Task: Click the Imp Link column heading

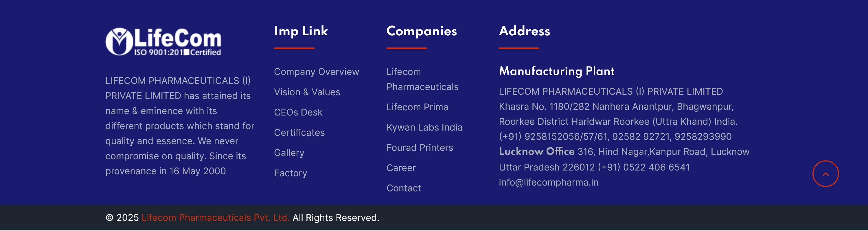Action: tap(301, 31)
